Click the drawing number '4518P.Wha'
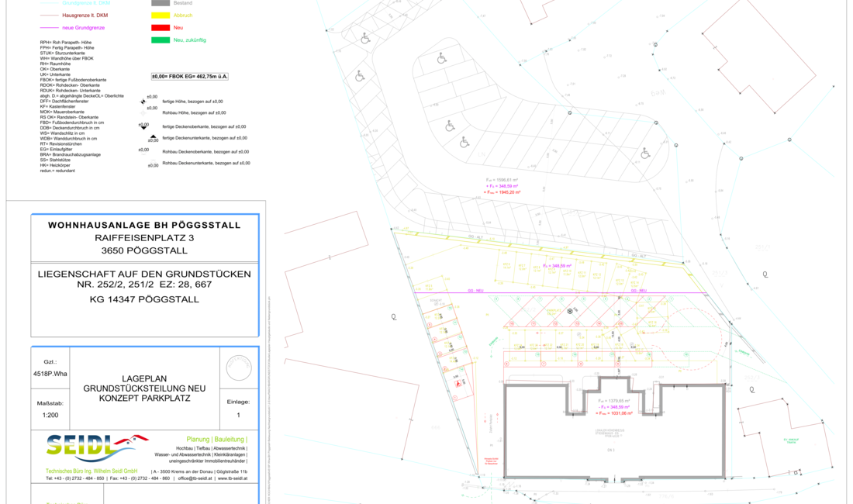This screenshot has height=504, width=853. pos(50,374)
